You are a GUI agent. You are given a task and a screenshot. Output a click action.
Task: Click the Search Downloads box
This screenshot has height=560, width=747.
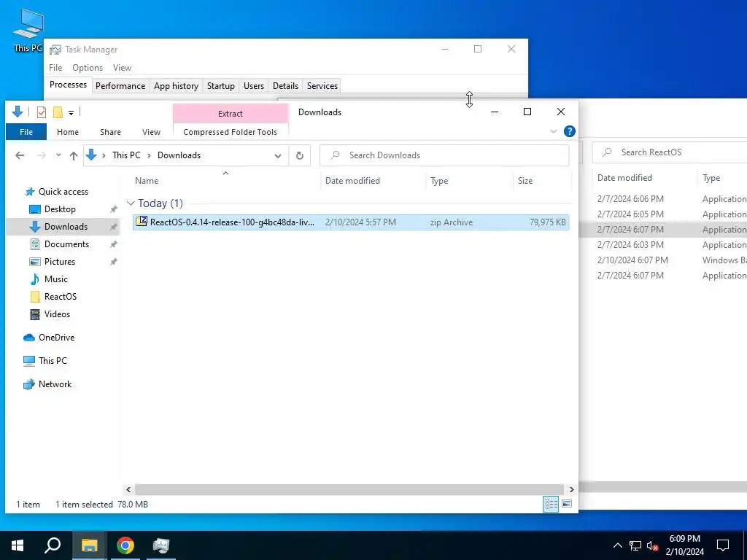click(444, 155)
